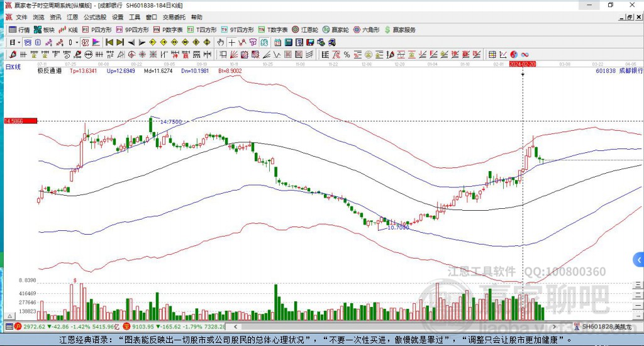Switch to the K线 chart view

tap(69, 30)
